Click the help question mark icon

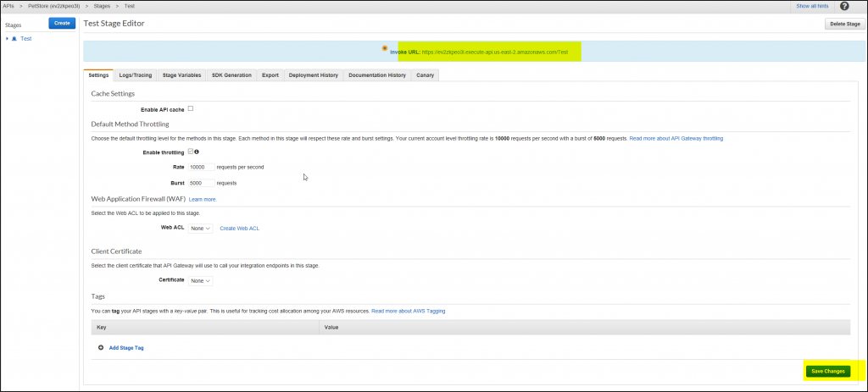(844, 6)
